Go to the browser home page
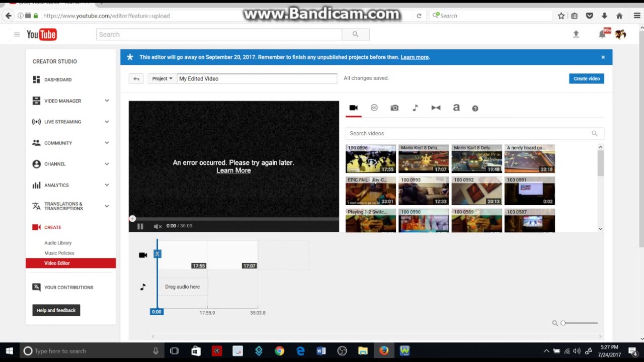Viewport: 644px width, 362px height. [619, 16]
